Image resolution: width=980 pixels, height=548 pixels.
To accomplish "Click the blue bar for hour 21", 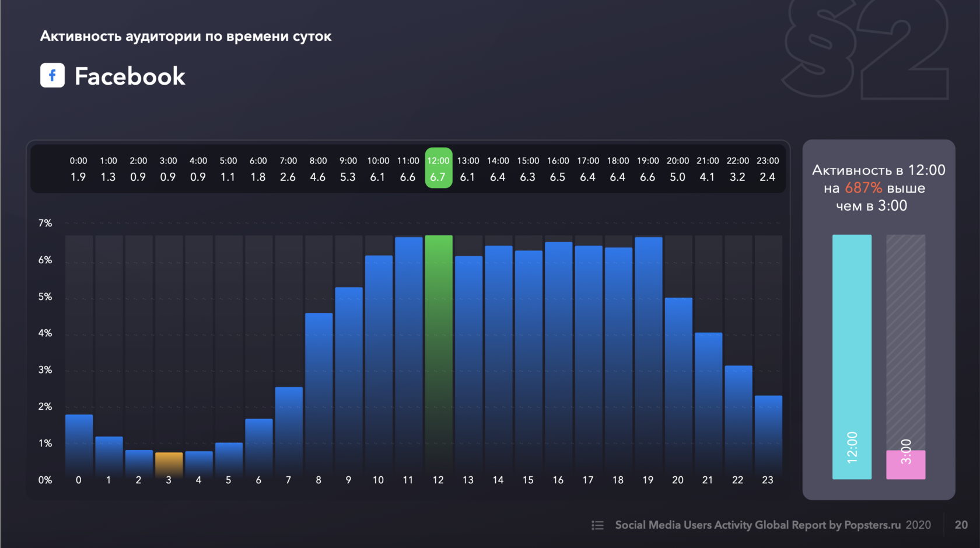I will (x=708, y=406).
